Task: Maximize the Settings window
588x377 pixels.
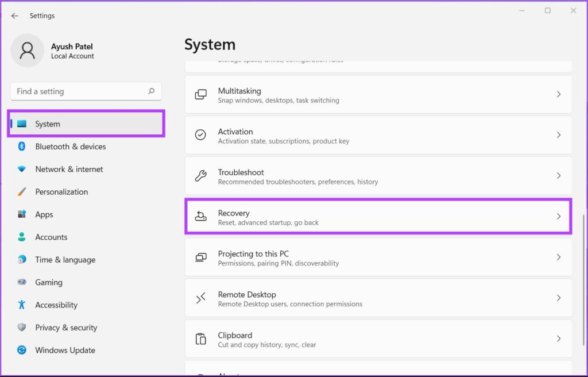Action: (x=547, y=10)
